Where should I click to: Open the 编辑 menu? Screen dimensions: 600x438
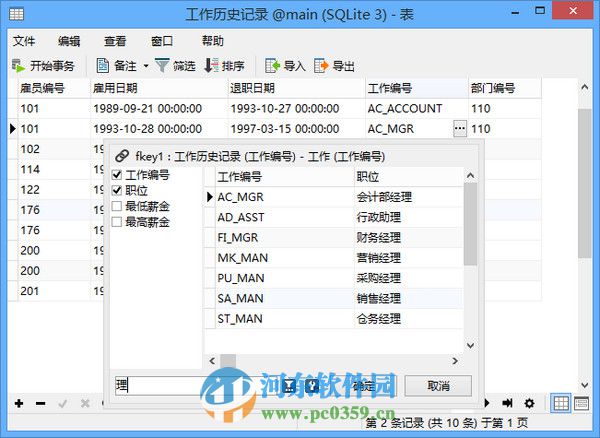pyautogui.click(x=69, y=41)
